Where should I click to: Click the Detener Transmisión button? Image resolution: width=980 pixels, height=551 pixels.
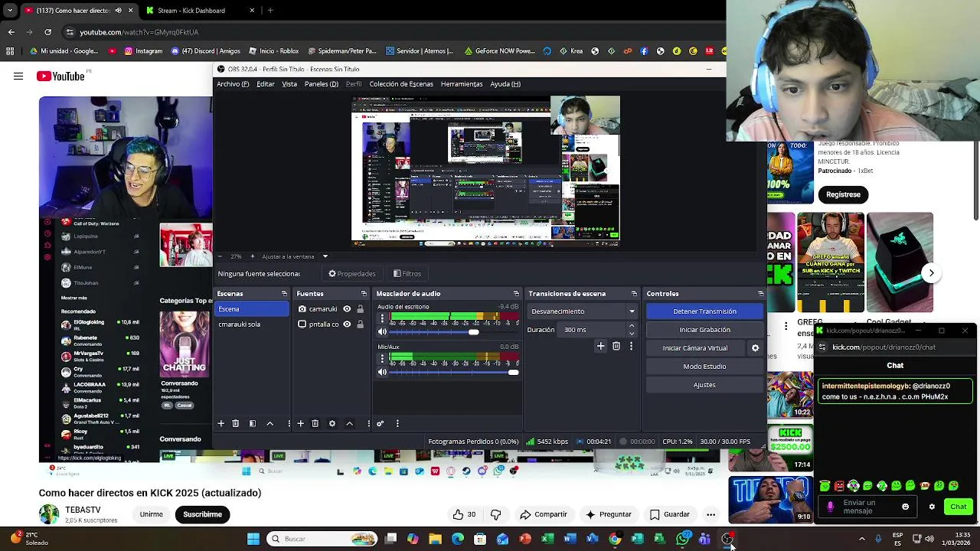coord(704,311)
